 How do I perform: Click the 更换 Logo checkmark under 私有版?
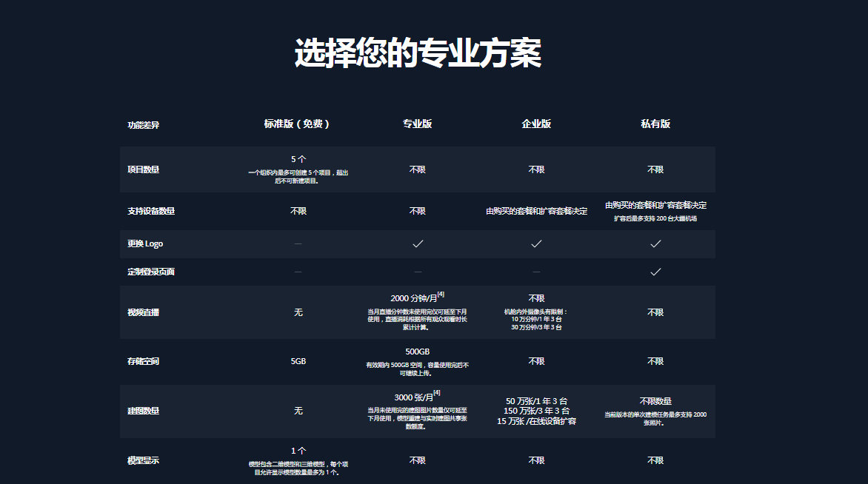tap(655, 243)
